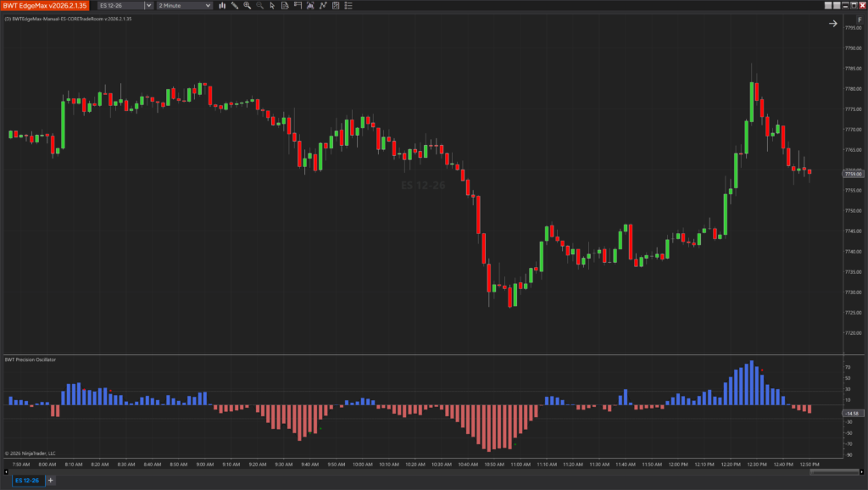The width and height of the screenshot is (868, 490).
Task: Click the bracketed bars toolbar icon
Action: pyautogui.click(x=310, y=6)
